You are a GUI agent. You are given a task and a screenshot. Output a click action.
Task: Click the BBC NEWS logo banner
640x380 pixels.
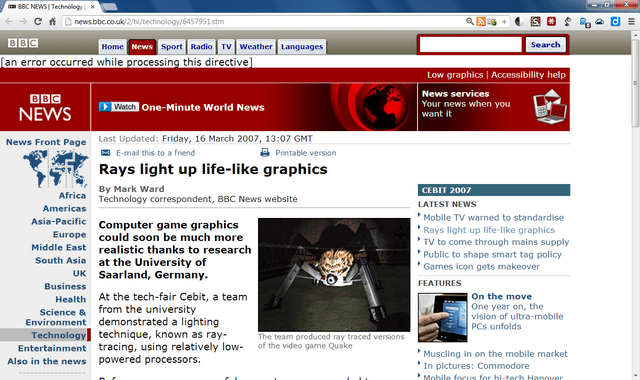45,107
